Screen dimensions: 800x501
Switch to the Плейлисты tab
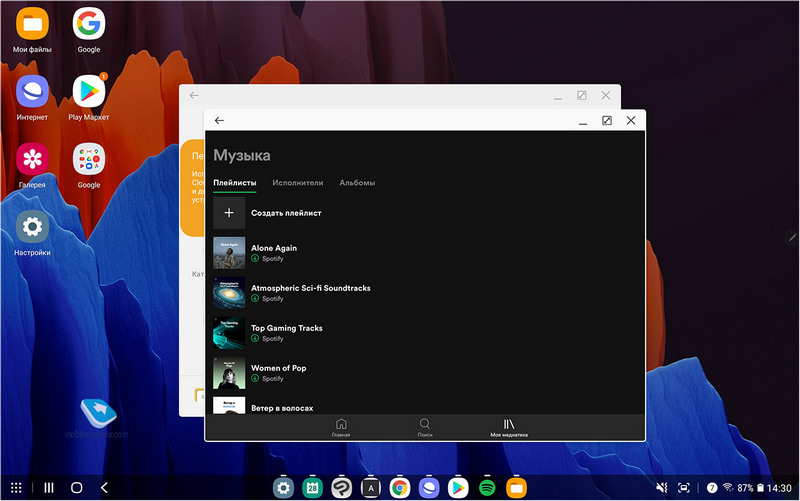[235, 183]
